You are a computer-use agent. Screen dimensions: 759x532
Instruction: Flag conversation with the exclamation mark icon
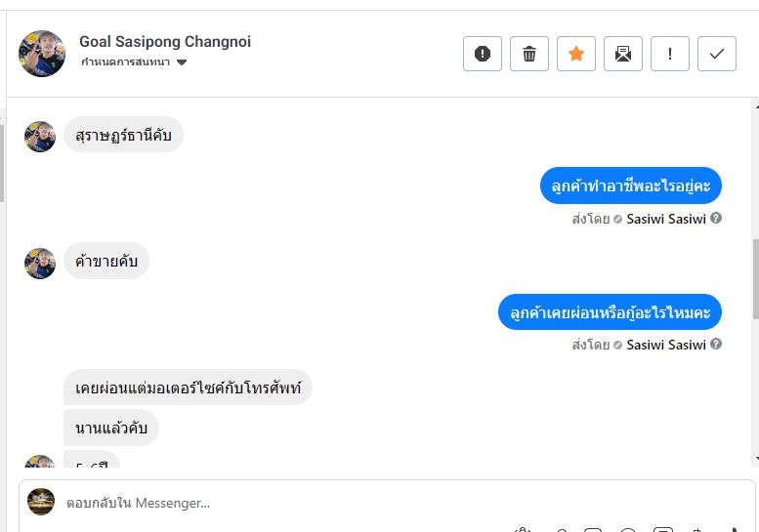coord(670,54)
